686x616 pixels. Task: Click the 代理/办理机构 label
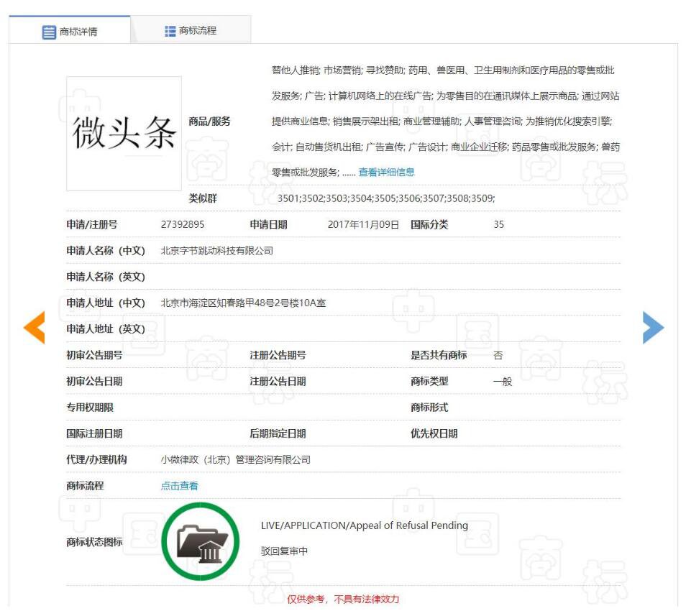[96, 459]
